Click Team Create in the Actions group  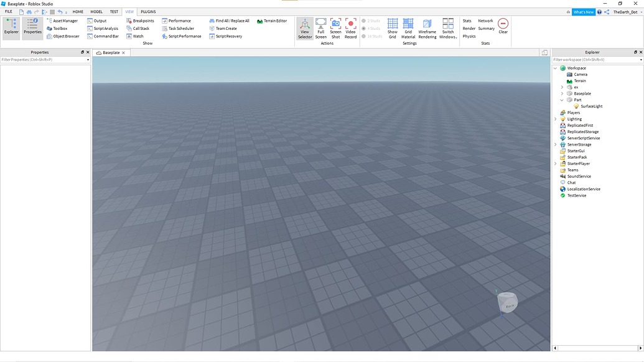click(225, 28)
